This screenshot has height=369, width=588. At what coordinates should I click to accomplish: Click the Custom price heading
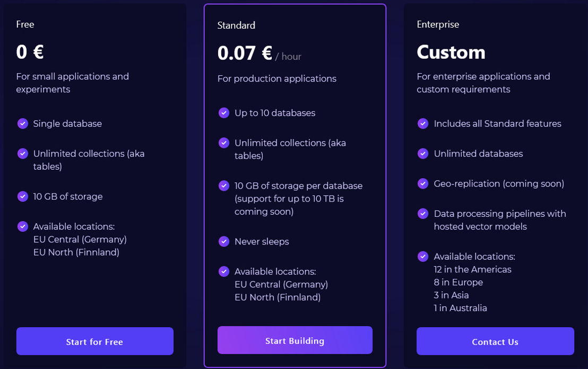451,52
